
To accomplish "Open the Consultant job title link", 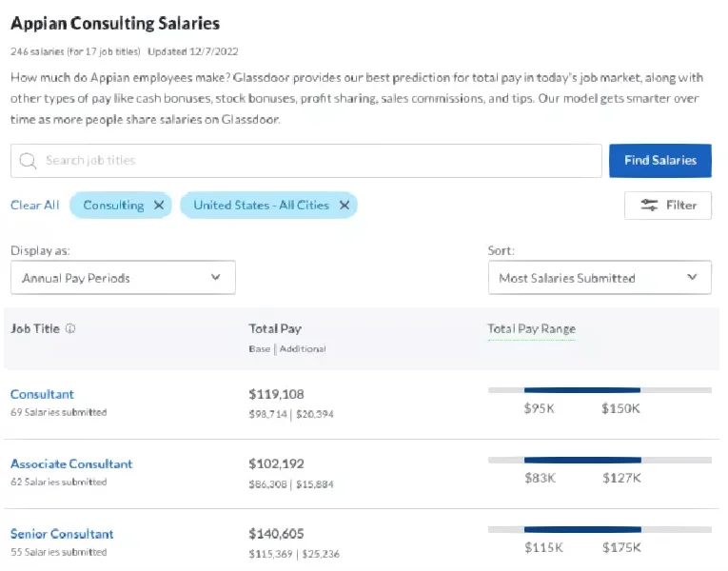I will (x=42, y=394).
